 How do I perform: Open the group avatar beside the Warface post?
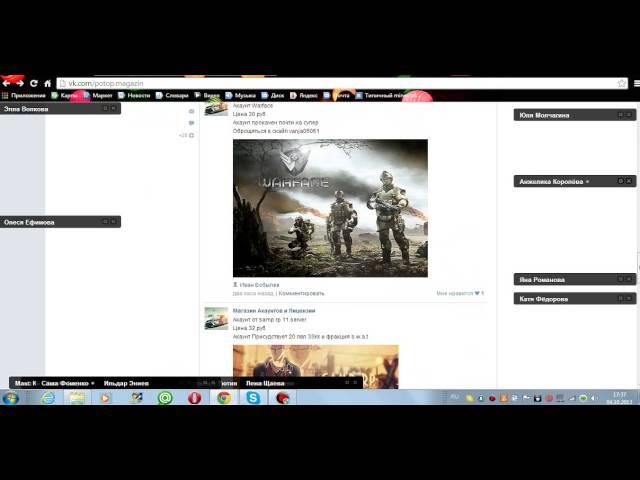(x=216, y=109)
